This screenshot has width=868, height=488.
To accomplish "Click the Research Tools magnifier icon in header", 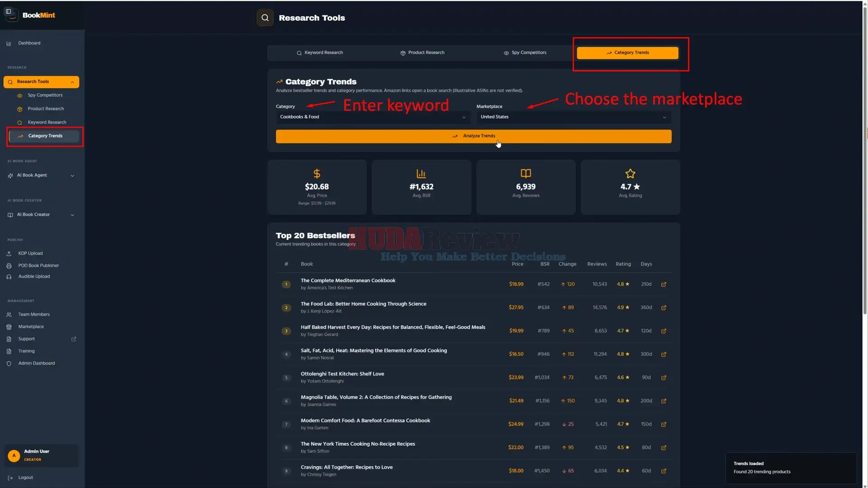I will coord(265,18).
